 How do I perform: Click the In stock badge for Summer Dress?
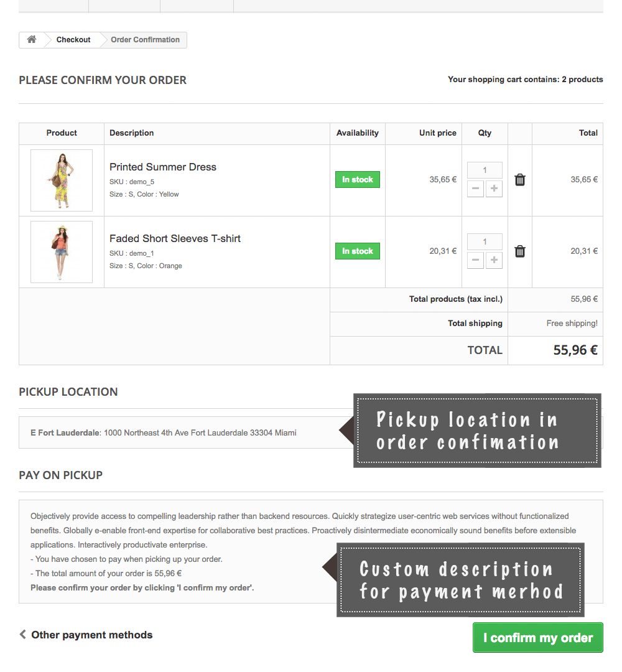pyautogui.click(x=358, y=180)
